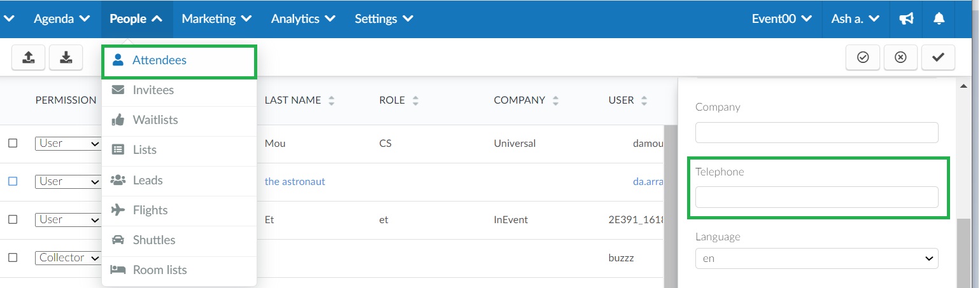Open the notifications bell icon

(x=939, y=19)
